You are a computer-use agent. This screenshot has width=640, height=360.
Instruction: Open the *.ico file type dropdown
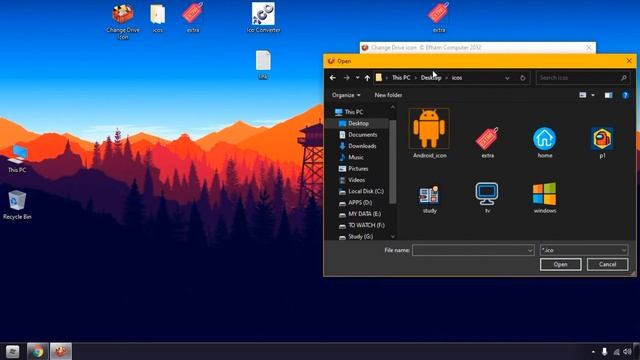point(584,250)
